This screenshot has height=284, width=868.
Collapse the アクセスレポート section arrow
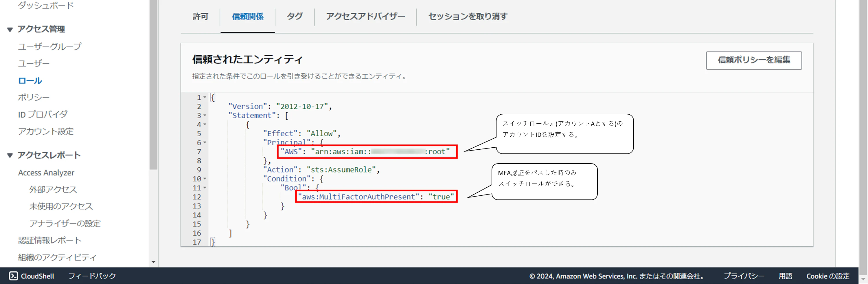10,155
